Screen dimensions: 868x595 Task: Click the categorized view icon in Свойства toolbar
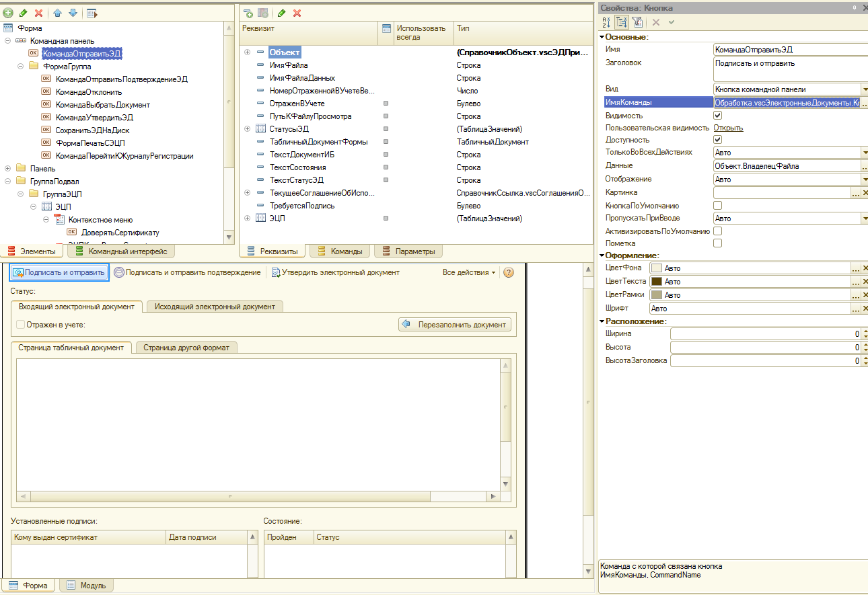coord(622,22)
